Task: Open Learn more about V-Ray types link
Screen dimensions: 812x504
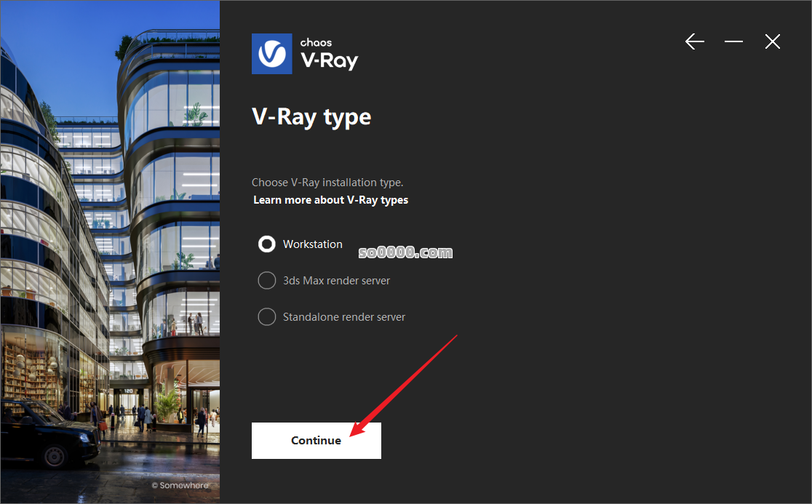Action: point(331,200)
